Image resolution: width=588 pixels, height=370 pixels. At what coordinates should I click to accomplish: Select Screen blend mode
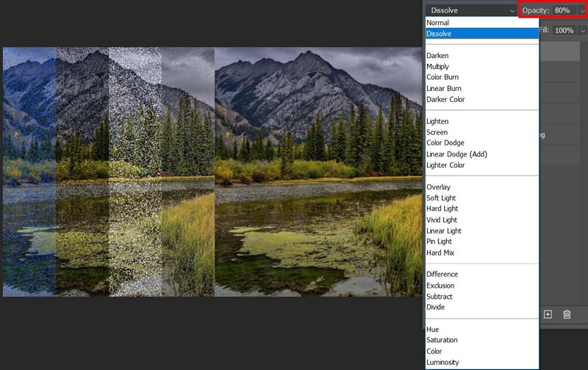coord(437,132)
